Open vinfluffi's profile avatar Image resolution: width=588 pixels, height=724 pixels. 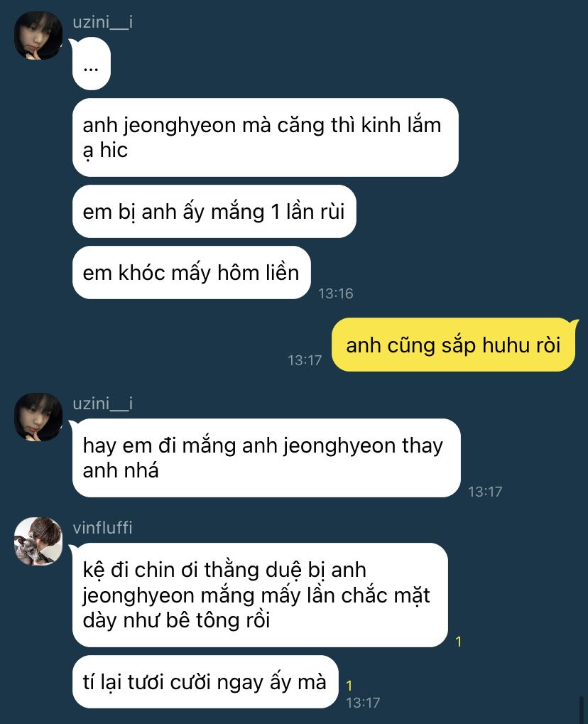(38, 541)
